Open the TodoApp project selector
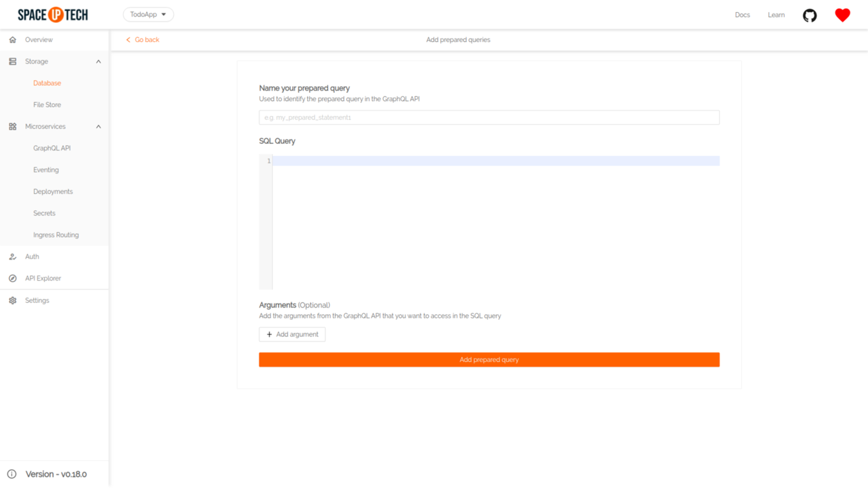The width and height of the screenshot is (868, 488). click(x=148, y=14)
